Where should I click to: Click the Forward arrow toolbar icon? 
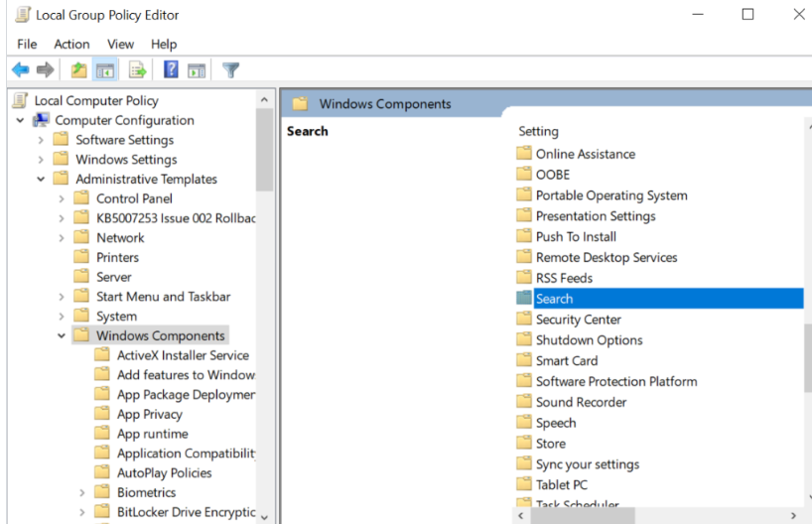click(45, 69)
